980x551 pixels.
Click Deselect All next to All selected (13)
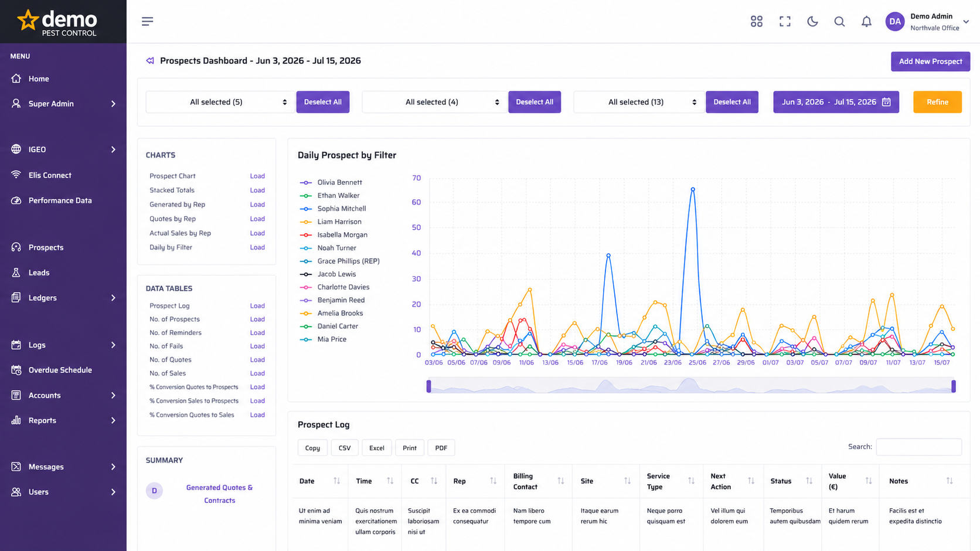click(732, 102)
